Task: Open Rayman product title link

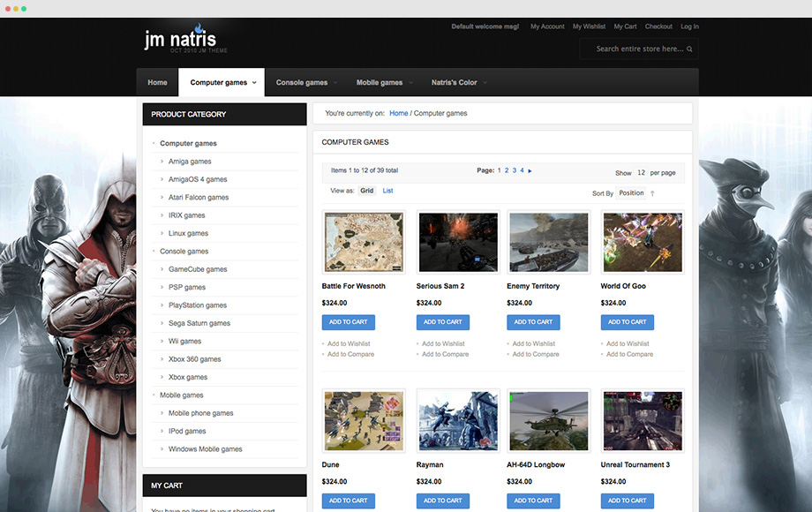Action: pyautogui.click(x=430, y=465)
